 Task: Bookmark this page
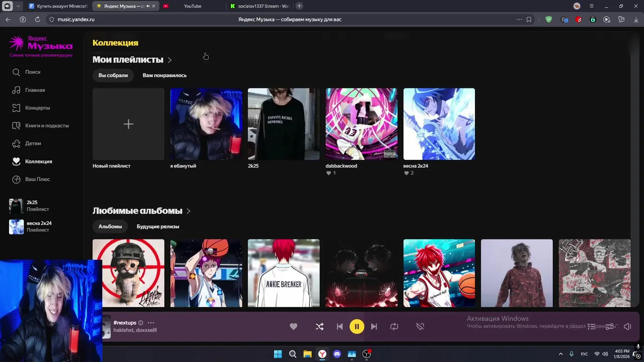tap(529, 20)
